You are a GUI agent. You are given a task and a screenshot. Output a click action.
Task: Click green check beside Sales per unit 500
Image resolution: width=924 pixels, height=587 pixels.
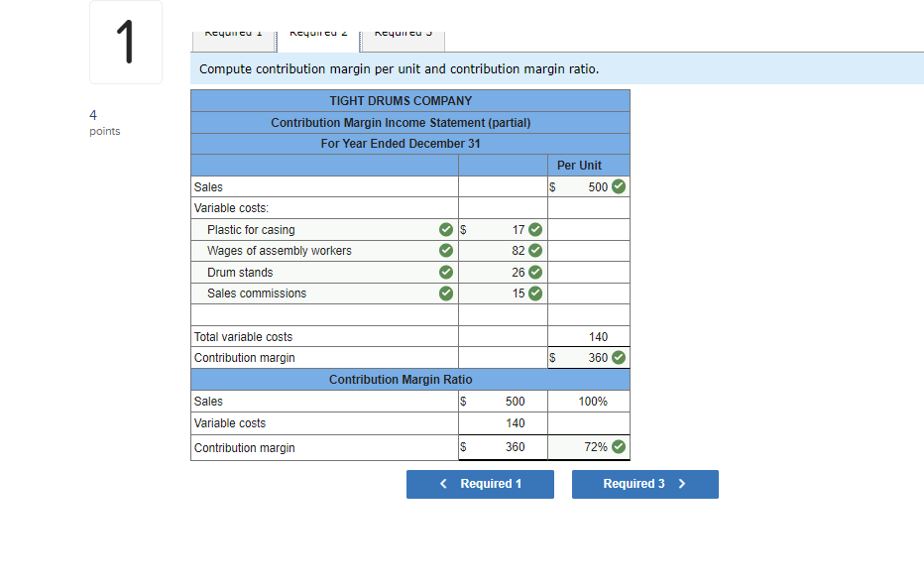(x=619, y=186)
